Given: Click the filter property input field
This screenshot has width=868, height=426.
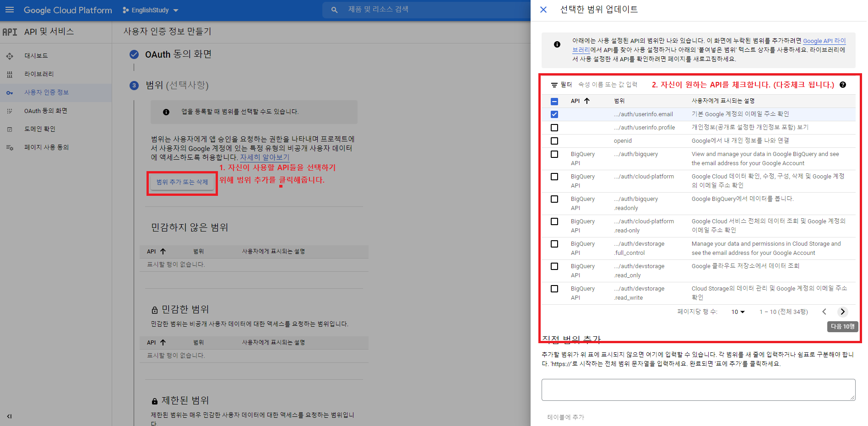Looking at the screenshot, I should point(608,85).
